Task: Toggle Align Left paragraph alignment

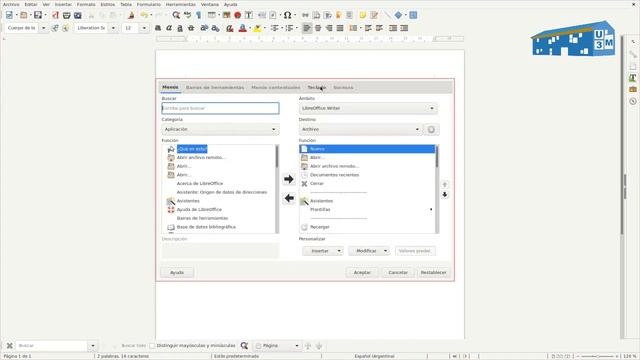Action: 307,28
